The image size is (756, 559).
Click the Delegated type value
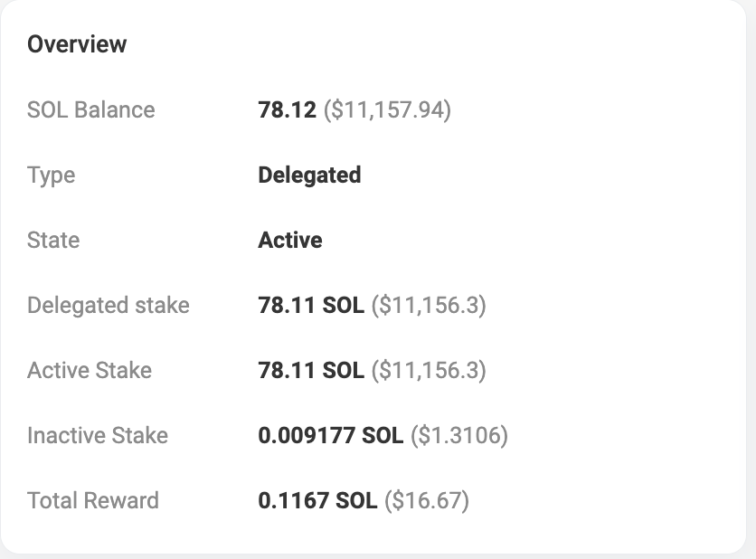(x=309, y=175)
